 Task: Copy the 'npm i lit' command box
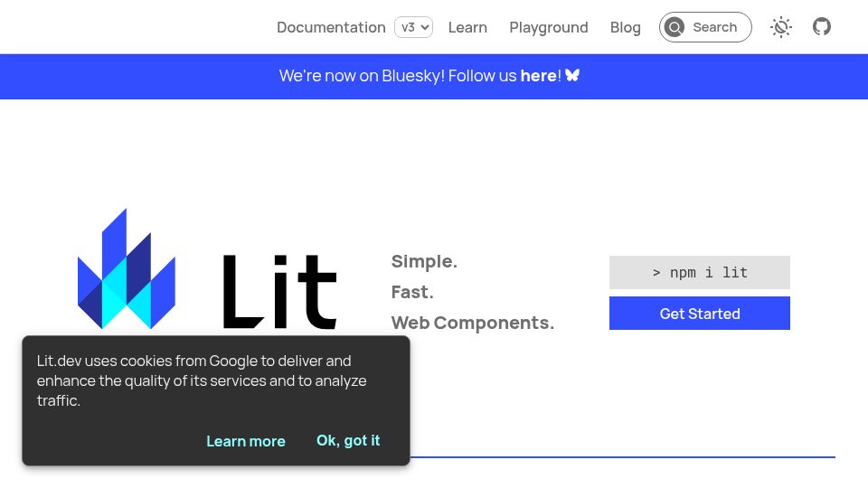700,272
